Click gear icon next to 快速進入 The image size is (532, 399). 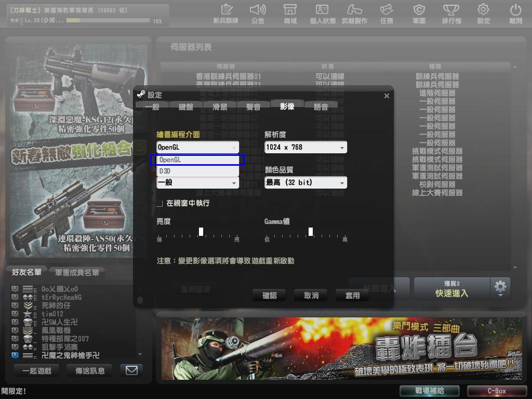(500, 288)
